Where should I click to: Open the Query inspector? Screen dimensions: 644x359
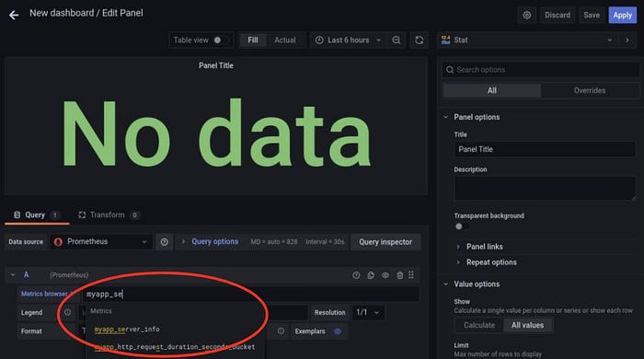pos(385,242)
